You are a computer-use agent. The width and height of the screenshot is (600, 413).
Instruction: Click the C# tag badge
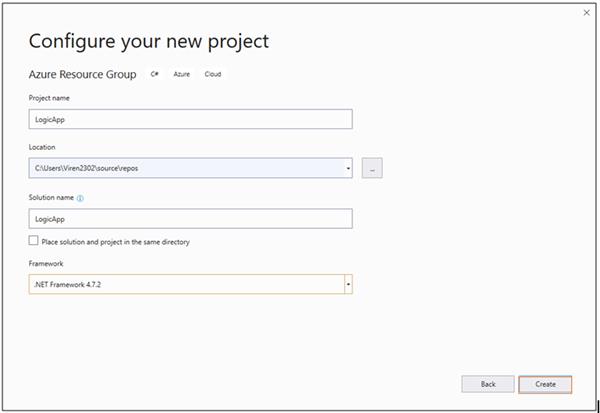pyautogui.click(x=155, y=74)
